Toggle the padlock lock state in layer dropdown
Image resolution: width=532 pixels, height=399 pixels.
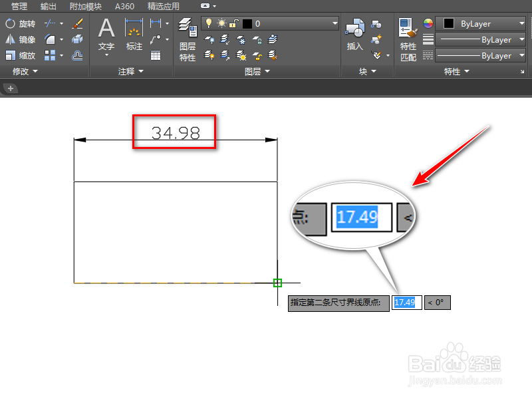click(234, 23)
